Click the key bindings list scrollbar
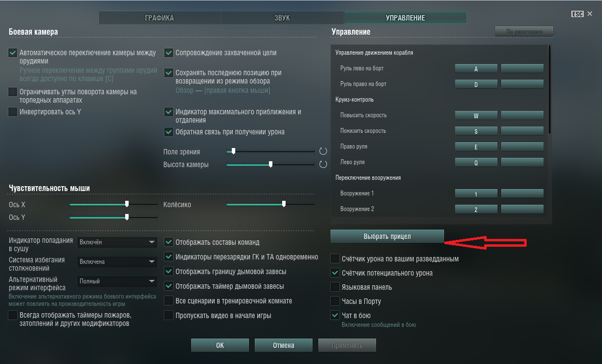Viewport: 602px width, 364px height. click(550, 89)
